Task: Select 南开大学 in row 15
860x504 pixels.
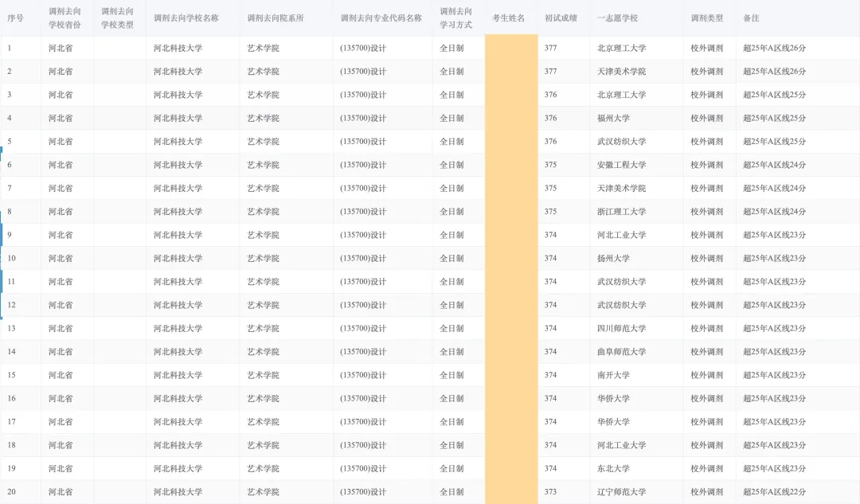Action: coord(613,375)
